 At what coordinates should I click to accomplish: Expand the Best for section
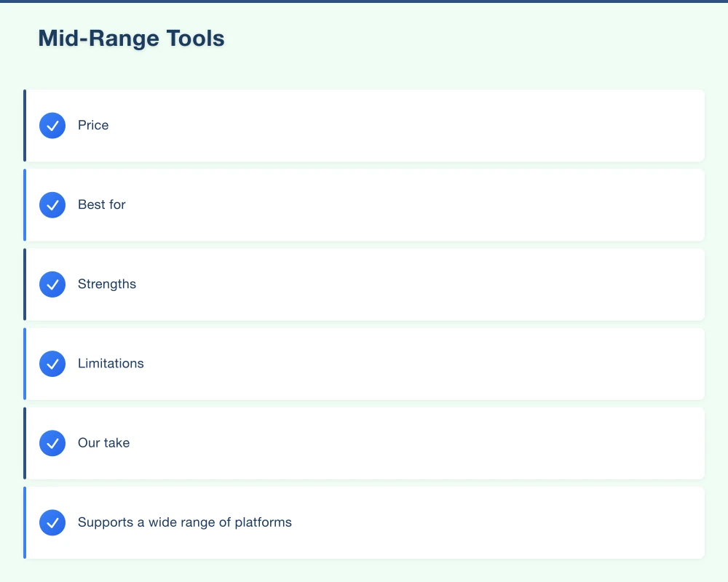[x=364, y=204]
